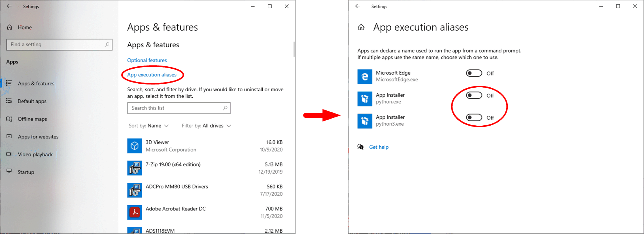Select the 3D Viewer list entry
644x234 pixels.
click(x=205, y=146)
